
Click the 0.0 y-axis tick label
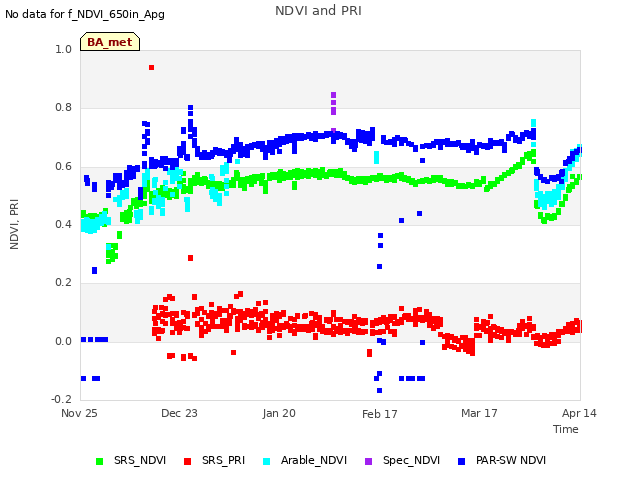point(63,341)
